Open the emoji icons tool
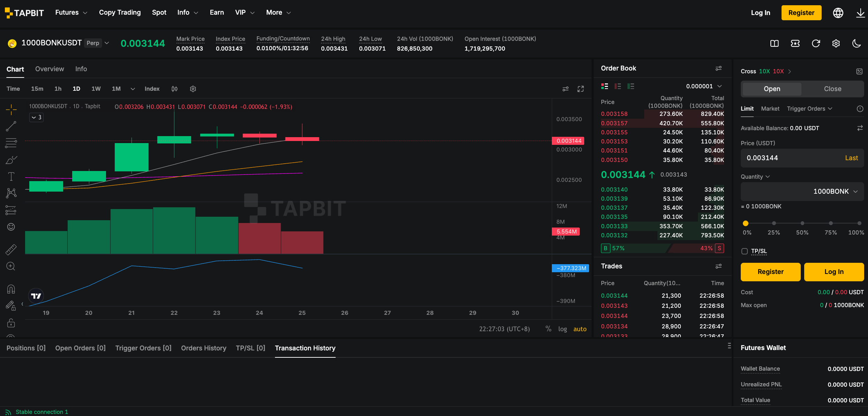The width and height of the screenshot is (868, 416). coord(11,227)
